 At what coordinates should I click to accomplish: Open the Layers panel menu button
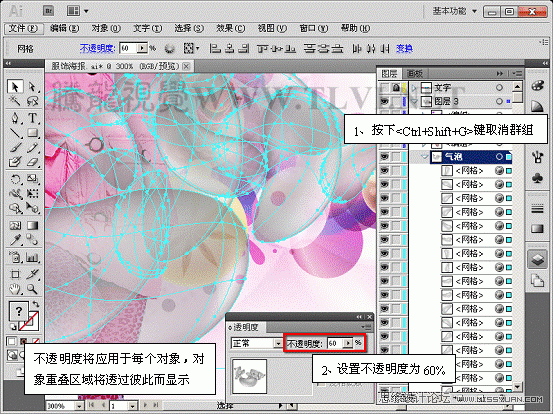[517, 73]
